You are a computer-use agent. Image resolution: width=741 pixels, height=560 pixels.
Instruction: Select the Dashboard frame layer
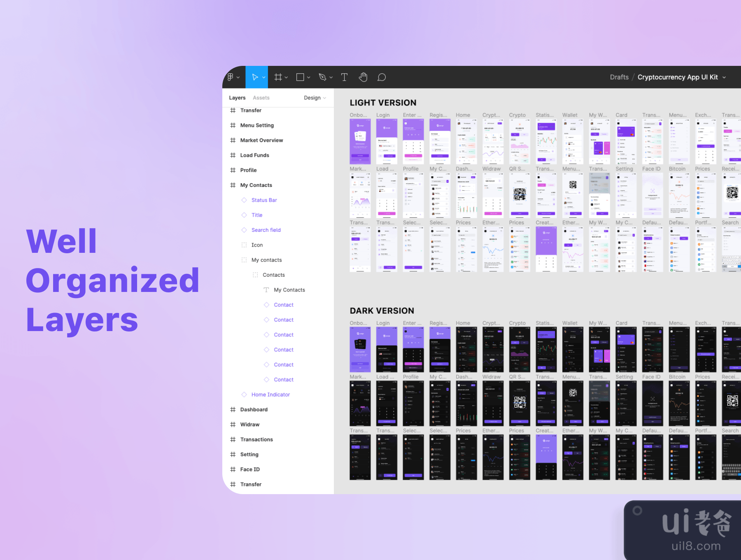click(x=254, y=410)
